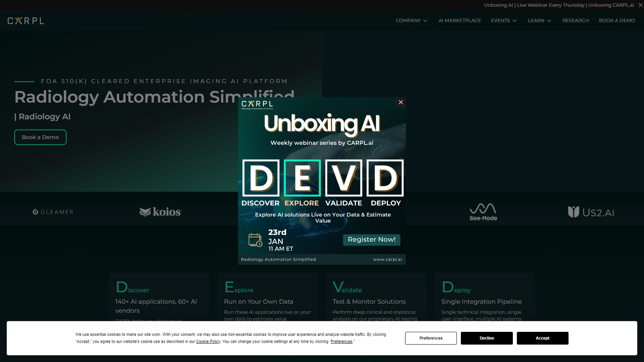644x362 pixels.
Task: Click the Koios partner logo
Action: 160,212
